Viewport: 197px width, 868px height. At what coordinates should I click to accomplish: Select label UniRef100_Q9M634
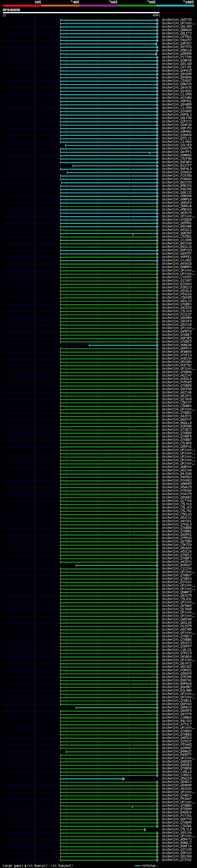pyautogui.click(x=176, y=206)
